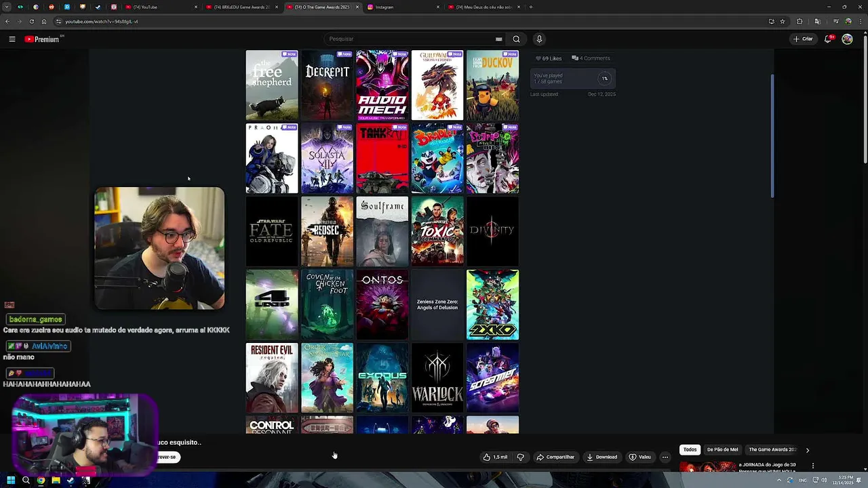Open browser extensions puzzle icon
This screenshot has width=868, height=488.
tap(800, 22)
